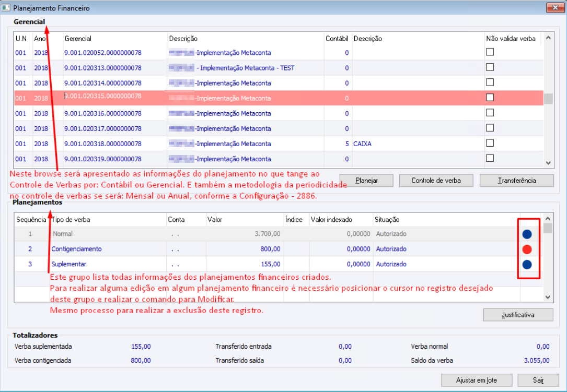Screen dimensions: 567x392
Task: Select the Suplementar planning row
Action: pyautogui.click(x=279, y=265)
